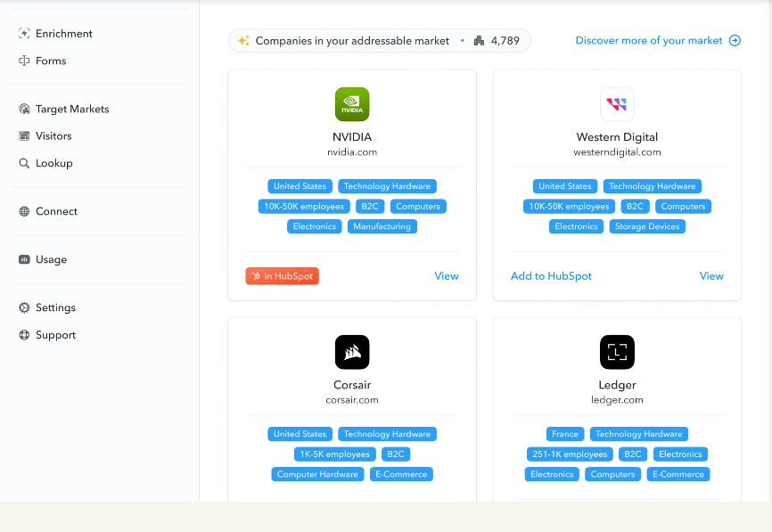Click the 4,789 company count
Screen dimensions: 772x532
pyautogui.click(x=505, y=40)
